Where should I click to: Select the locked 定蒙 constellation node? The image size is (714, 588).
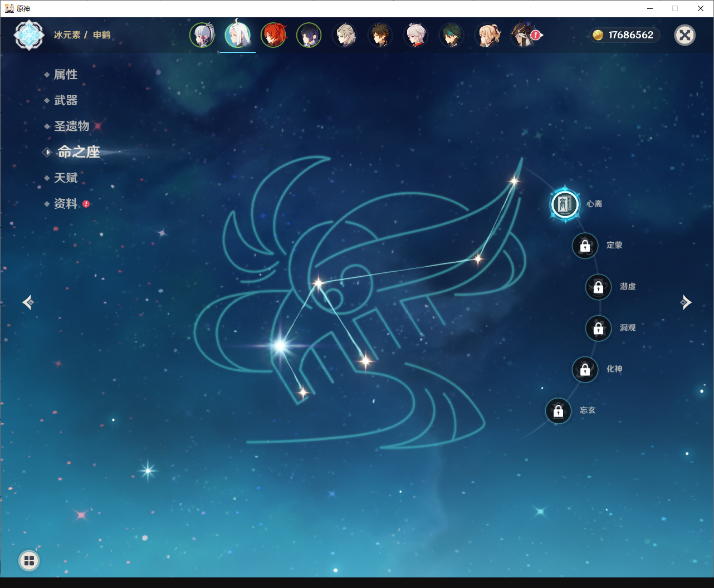(x=585, y=246)
